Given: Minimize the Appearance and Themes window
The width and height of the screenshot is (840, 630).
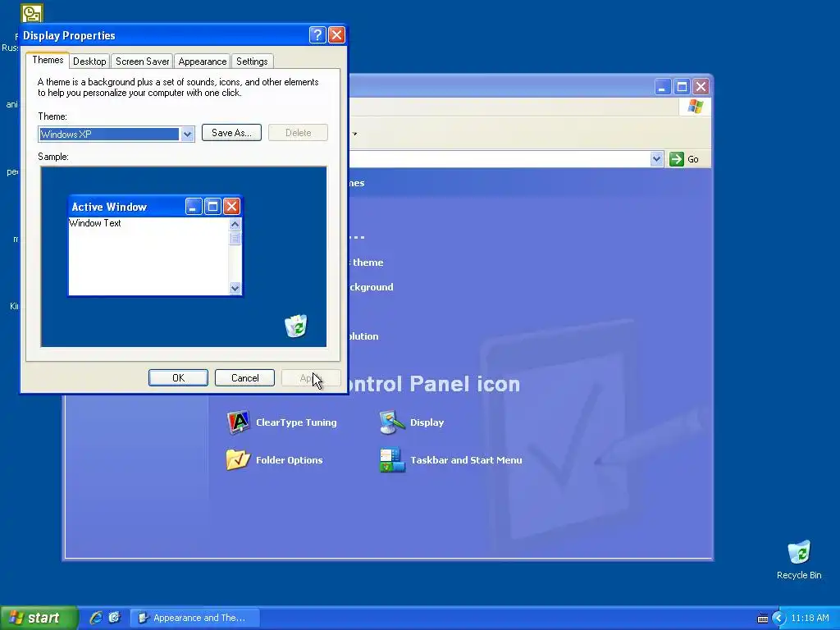Looking at the screenshot, I should tap(663, 86).
